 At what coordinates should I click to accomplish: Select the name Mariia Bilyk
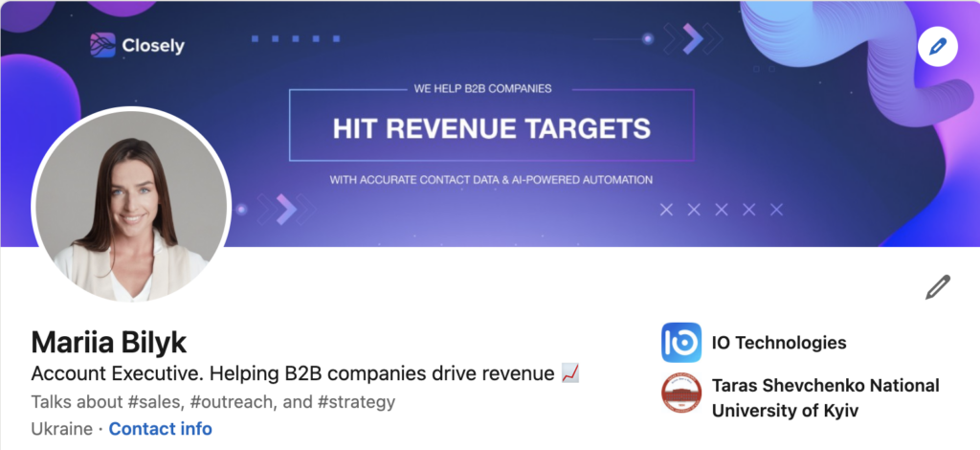(x=109, y=343)
